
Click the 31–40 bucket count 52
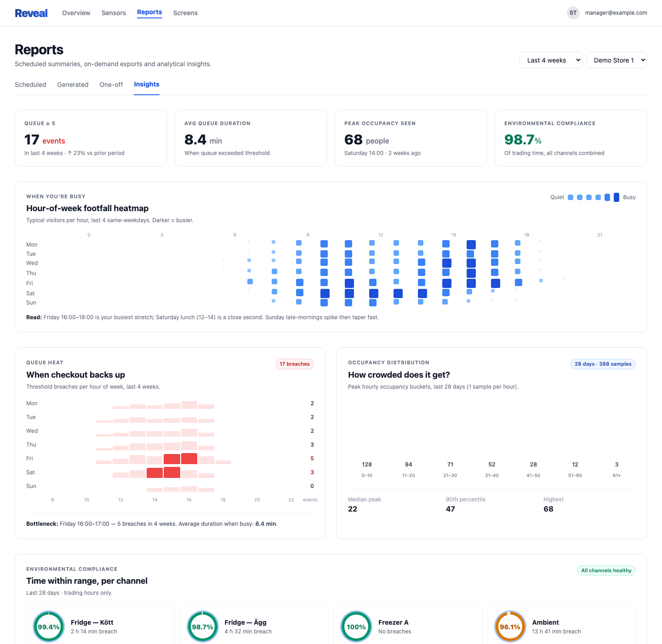coord(492,465)
